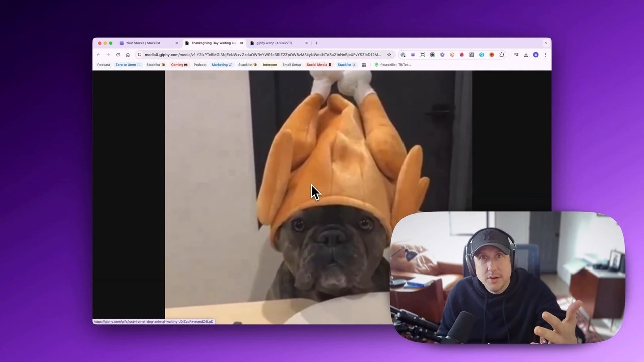Expand the tab search chevron
Viewport: 644px width, 362px height.
coord(546,43)
